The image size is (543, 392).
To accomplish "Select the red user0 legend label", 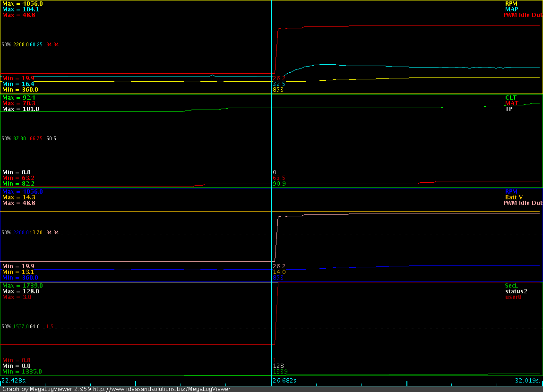I will tap(513, 297).
